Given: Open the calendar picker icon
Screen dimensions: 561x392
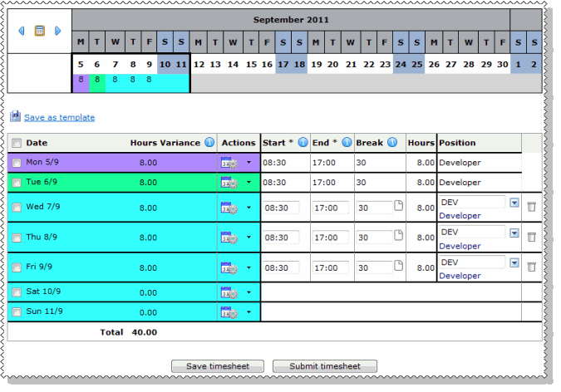Looking at the screenshot, I should point(39,31).
